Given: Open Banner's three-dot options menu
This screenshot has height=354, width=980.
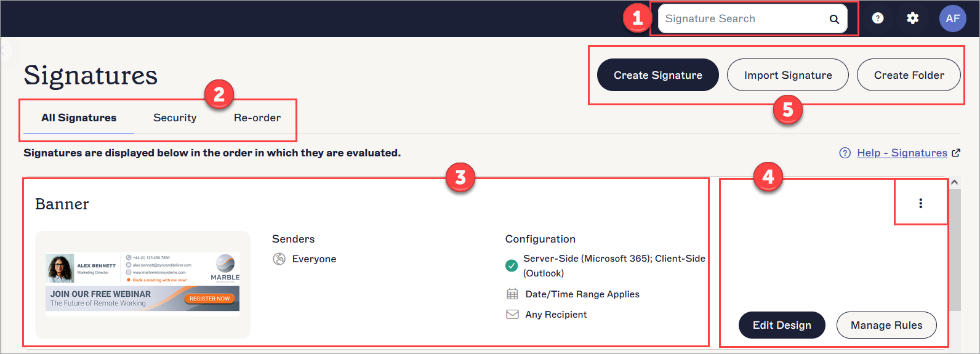Looking at the screenshot, I should 920,203.
